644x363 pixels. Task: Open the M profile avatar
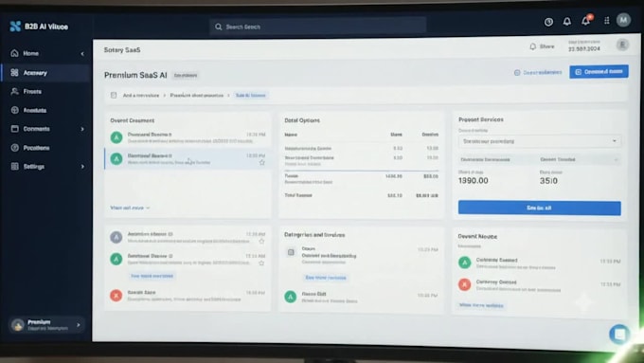(623, 20)
